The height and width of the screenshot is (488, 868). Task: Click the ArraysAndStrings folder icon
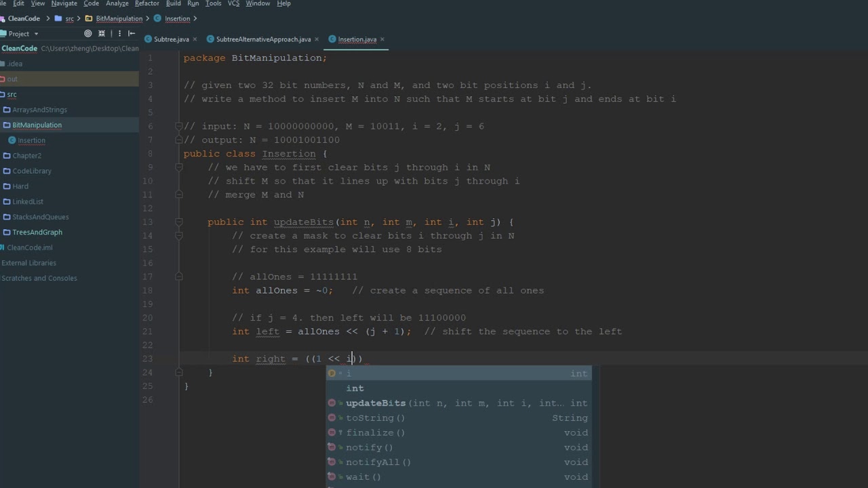coord(7,110)
